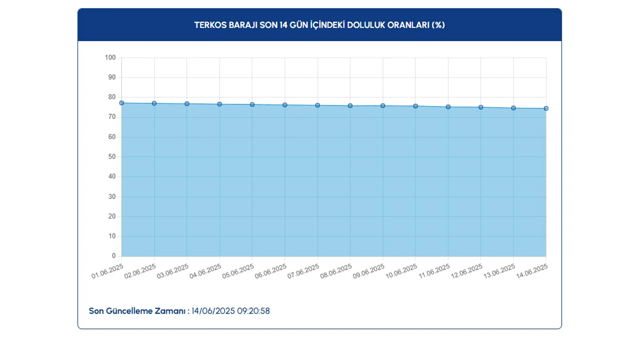
Task: Click the Son Güncelleme Zamanı label
Action: coord(137,311)
